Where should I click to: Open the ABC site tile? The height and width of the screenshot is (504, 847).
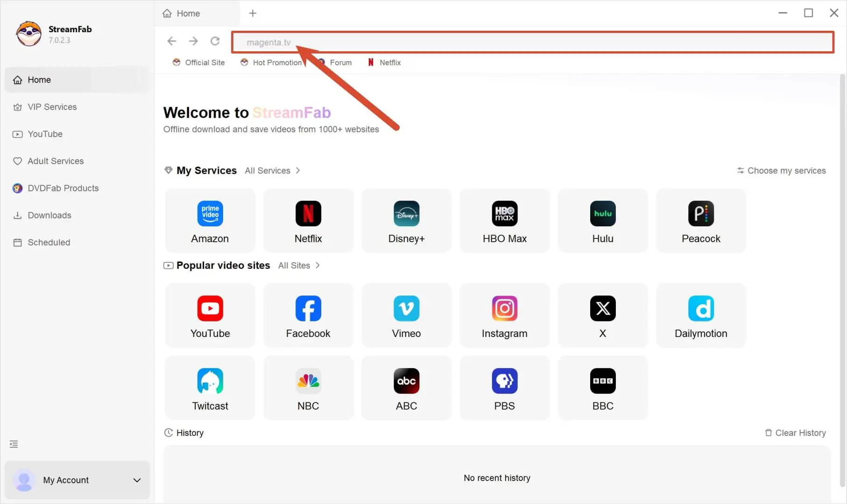point(406,388)
